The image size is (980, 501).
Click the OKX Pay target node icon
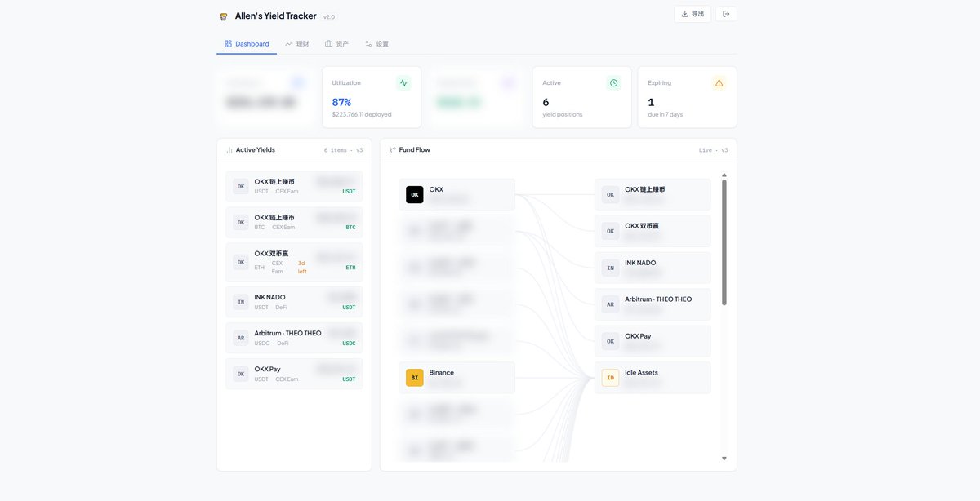point(610,341)
